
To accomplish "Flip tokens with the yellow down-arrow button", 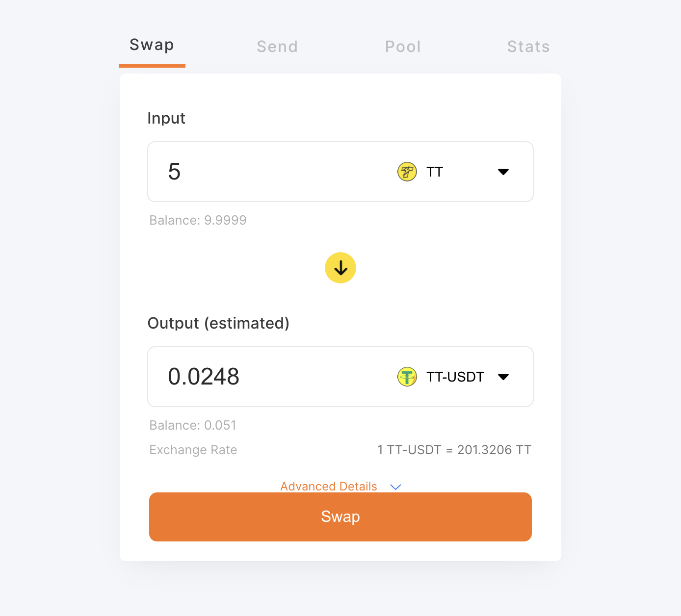I will 340,268.
